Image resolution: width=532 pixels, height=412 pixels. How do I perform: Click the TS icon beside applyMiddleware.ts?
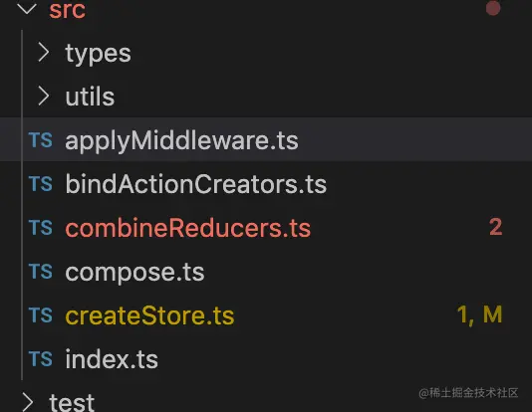tap(41, 140)
